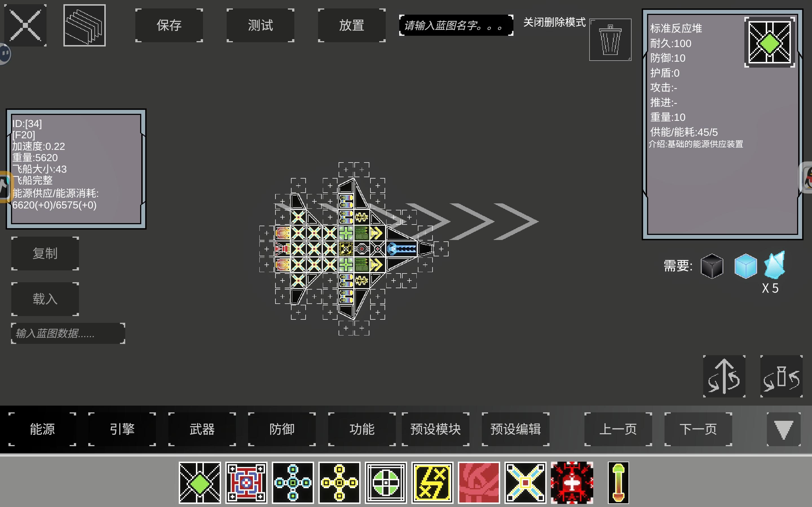
Task: Open the 引擎 engine tab
Action: [x=122, y=429]
